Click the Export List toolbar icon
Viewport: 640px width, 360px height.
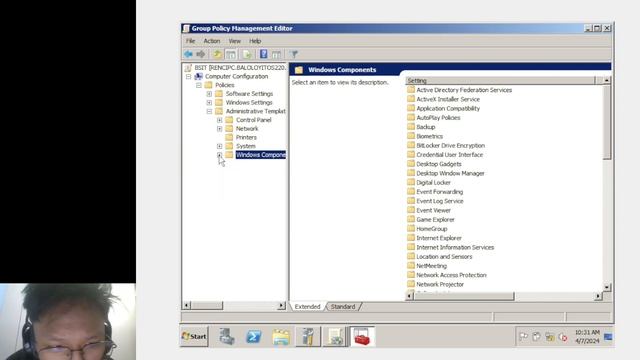(247, 54)
